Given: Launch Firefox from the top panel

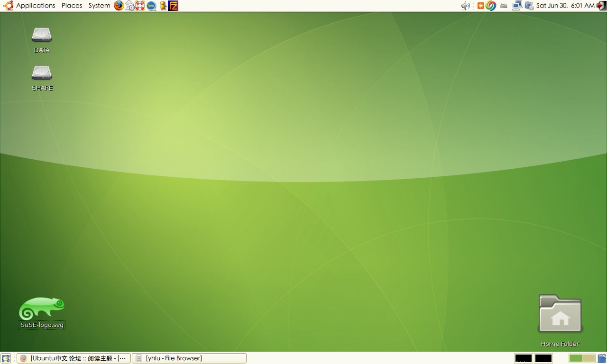Looking at the screenshot, I should (119, 6).
